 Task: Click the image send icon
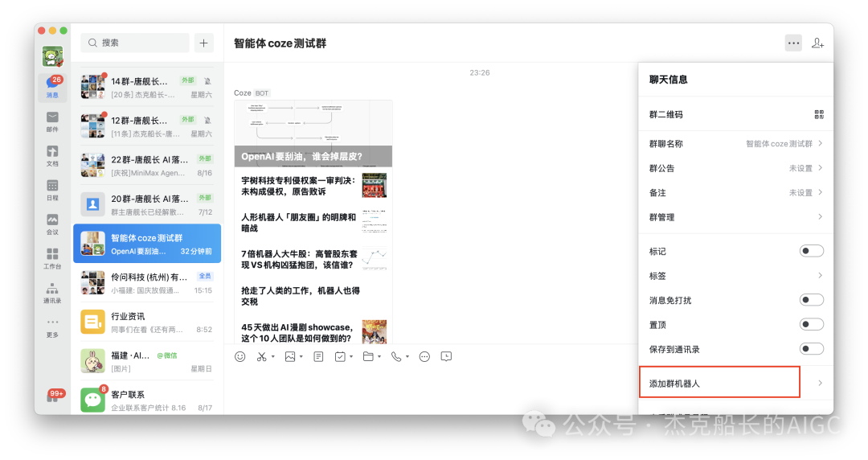(x=290, y=356)
